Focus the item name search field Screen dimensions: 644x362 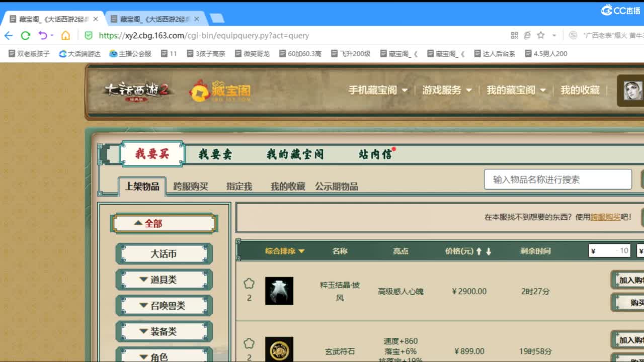tap(558, 179)
